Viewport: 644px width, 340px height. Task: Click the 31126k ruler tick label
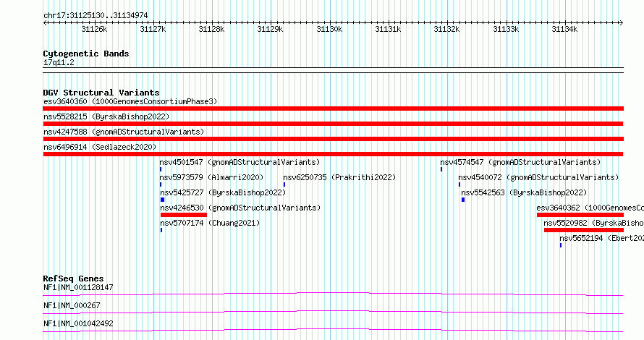[94, 30]
